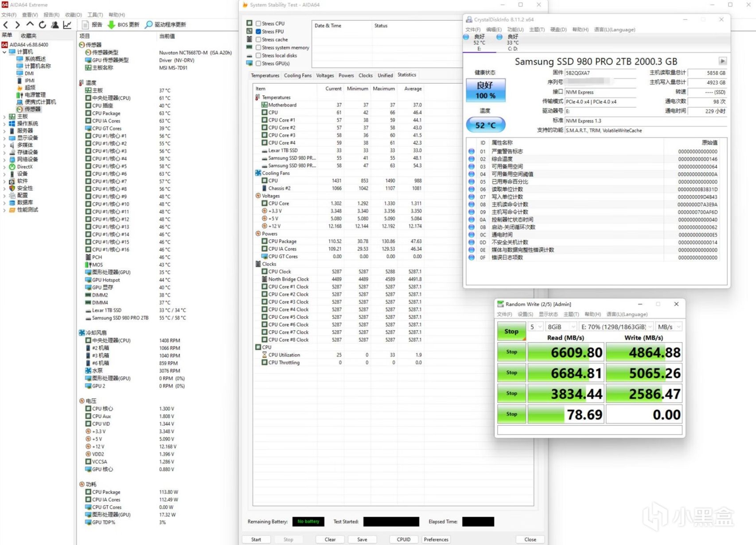The height and width of the screenshot is (545, 756).
Task: Open the E: 70% drive selection dropdown
Action: tap(616, 327)
